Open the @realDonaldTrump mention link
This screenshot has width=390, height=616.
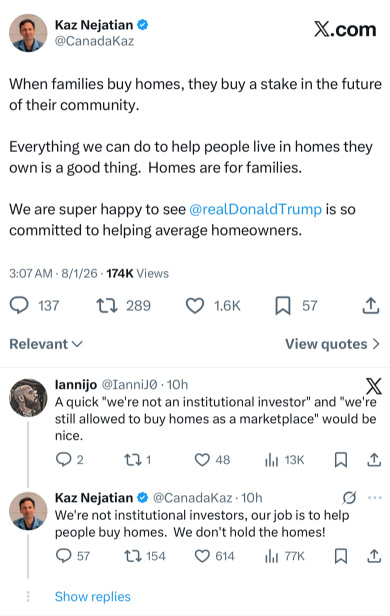pos(255,209)
